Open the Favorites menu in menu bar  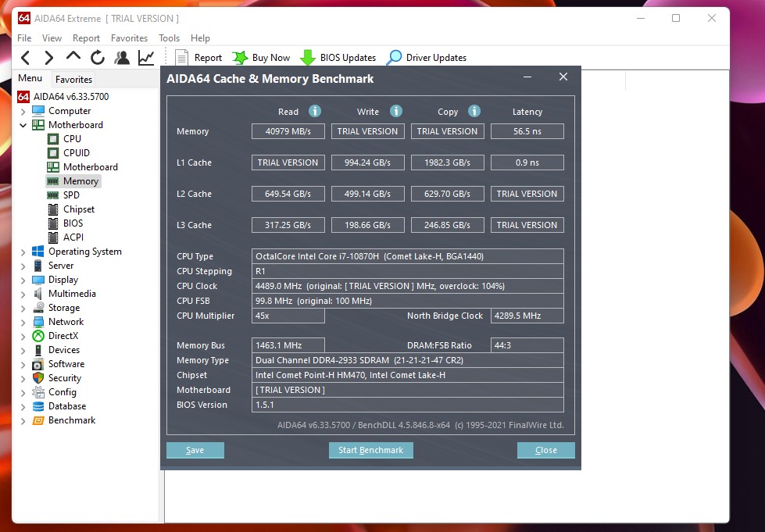click(129, 38)
